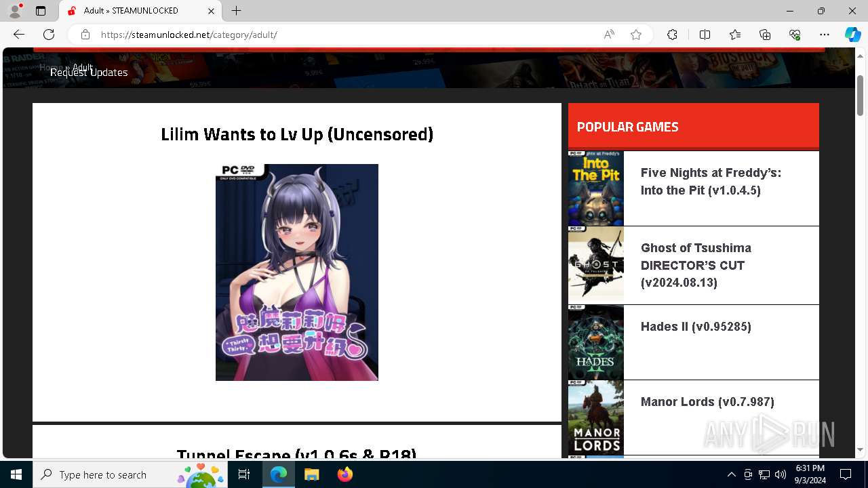Click the browser Back arrow

pos(19,35)
